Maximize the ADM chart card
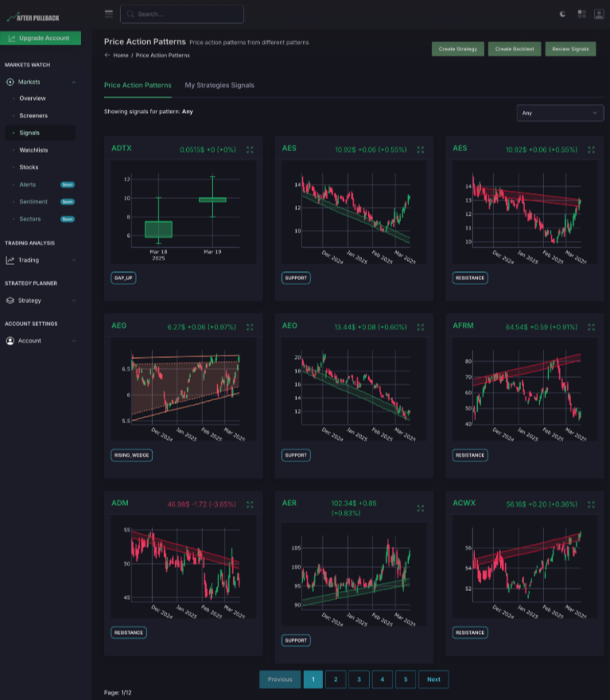Screen dimensions: 610x700 [x=250, y=504]
